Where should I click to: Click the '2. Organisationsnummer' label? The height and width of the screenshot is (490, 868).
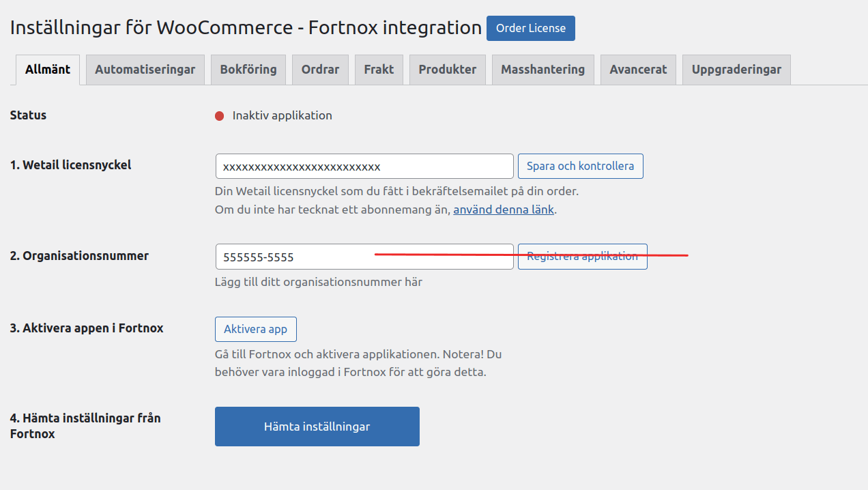pos(79,256)
